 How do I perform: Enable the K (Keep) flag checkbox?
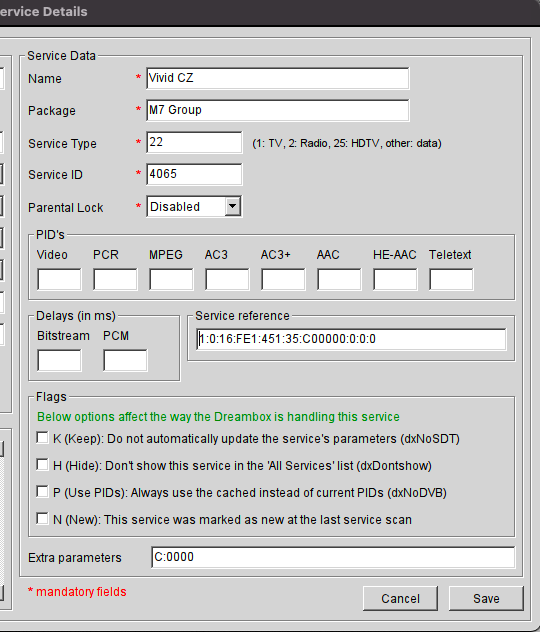click(x=42, y=438)
